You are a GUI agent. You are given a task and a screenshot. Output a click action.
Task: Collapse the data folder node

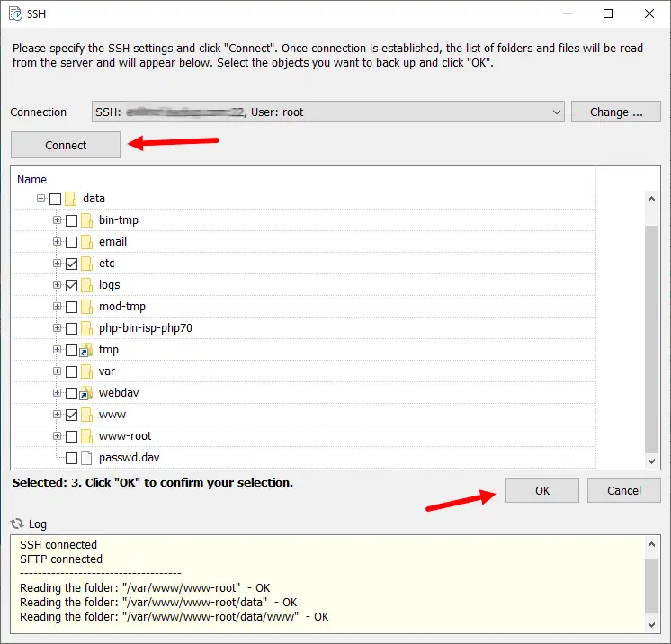pos(40,198)
